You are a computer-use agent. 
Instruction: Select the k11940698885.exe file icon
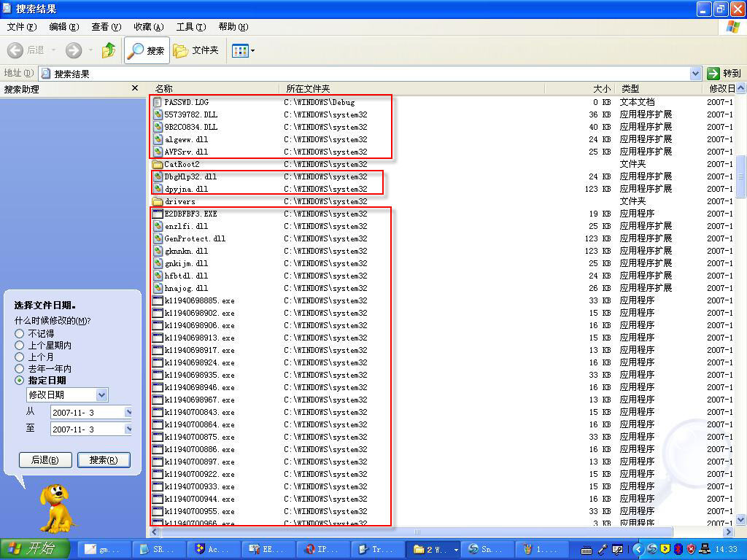coord(158,300)
